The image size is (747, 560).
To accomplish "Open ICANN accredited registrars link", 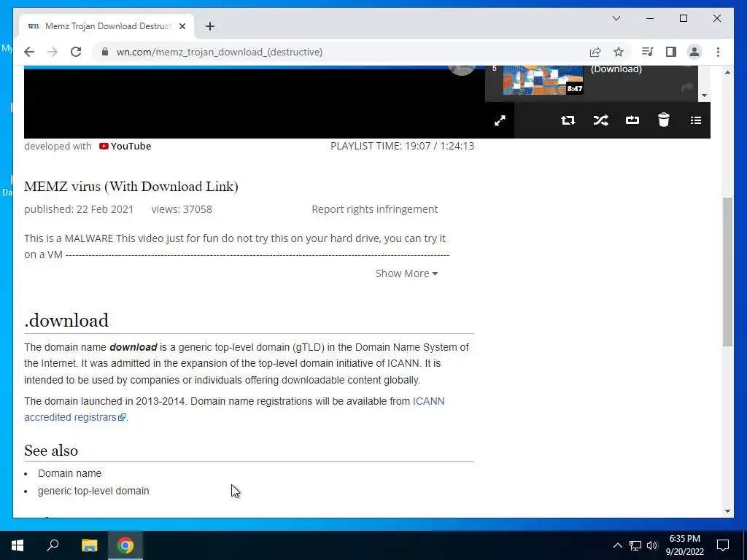I will coord(234,409).
